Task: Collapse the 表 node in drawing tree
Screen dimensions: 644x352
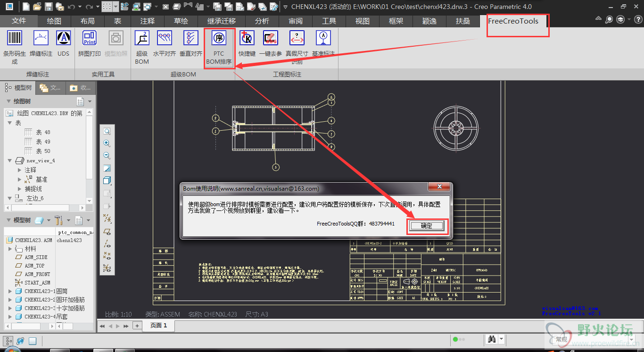Action: point(10,123)
